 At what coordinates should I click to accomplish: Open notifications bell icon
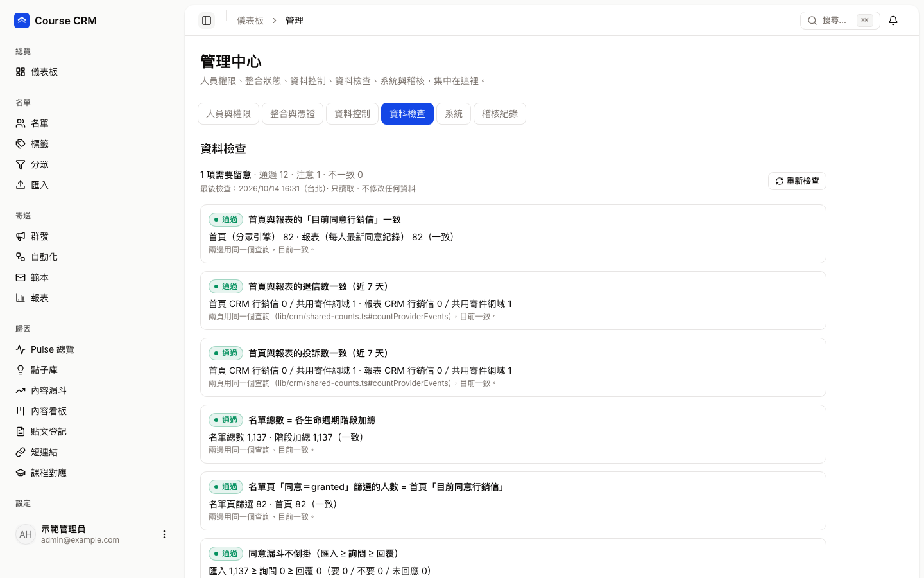pyautogui.click(x=893, y=21)
